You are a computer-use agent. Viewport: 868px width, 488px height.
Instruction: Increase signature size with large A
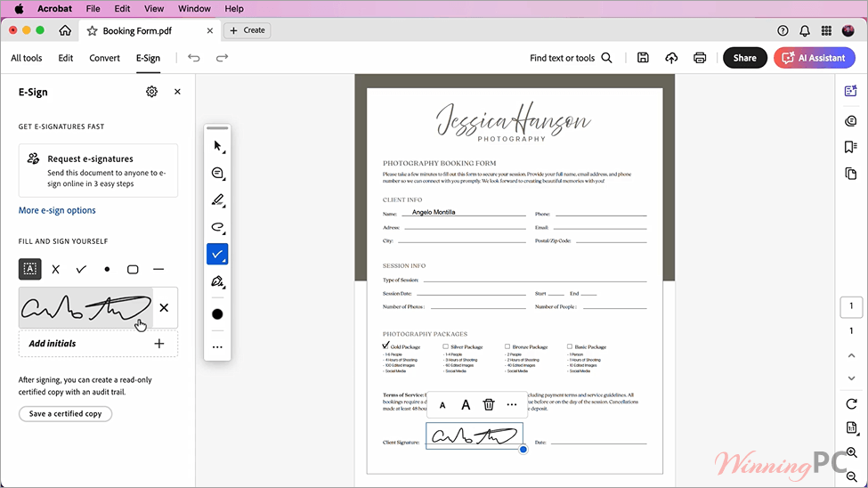tap(466, 405)
